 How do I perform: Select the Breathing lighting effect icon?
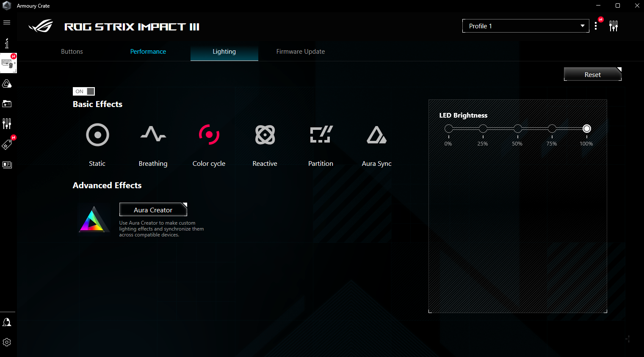click(x=153, y=134)
